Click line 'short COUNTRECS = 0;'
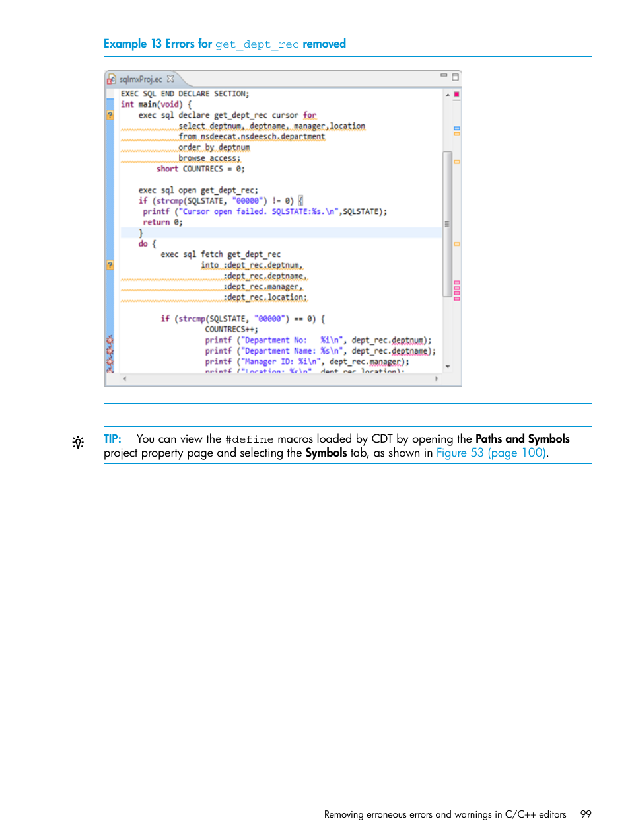The image size is (630, 840). 201,169
